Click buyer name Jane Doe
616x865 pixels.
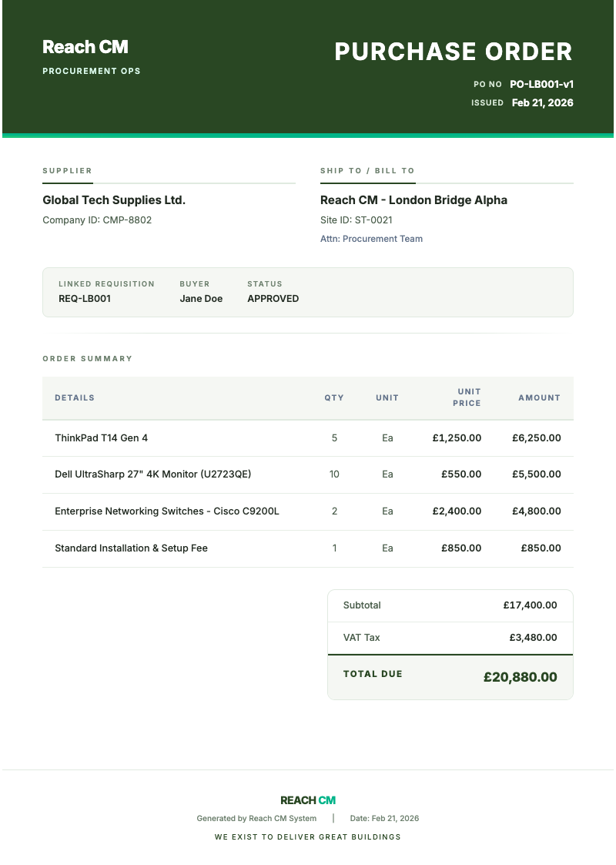pyautogui.click(x=201, y=298)
